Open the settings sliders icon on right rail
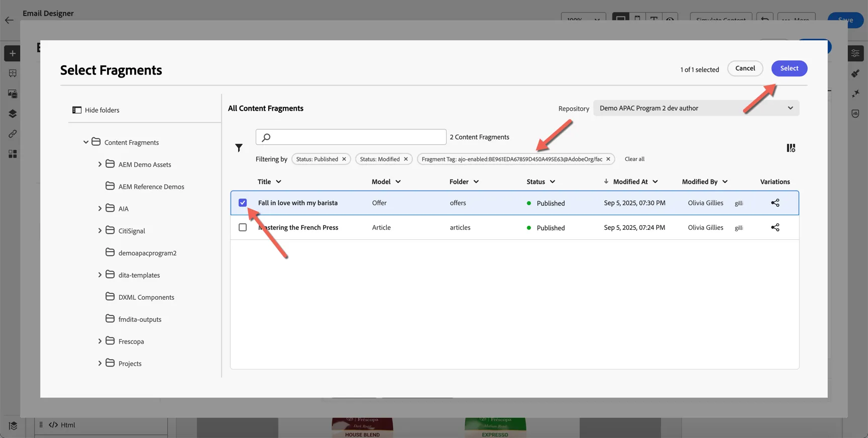 click(855, 53)
